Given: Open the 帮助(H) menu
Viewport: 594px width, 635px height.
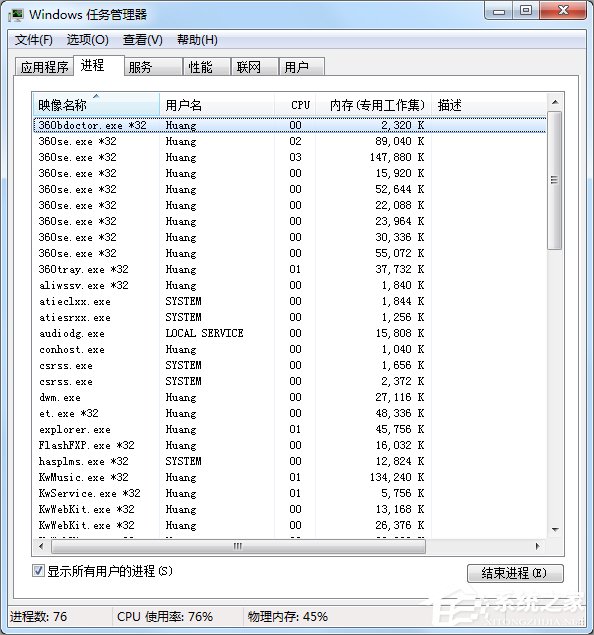Looking at the screenshot, I should point(197,40).
